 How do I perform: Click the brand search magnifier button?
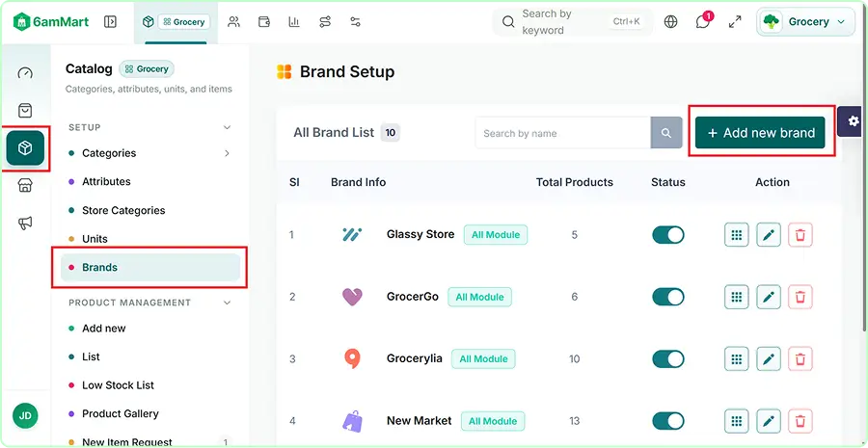pyautogui.click(x=666, y=133)
